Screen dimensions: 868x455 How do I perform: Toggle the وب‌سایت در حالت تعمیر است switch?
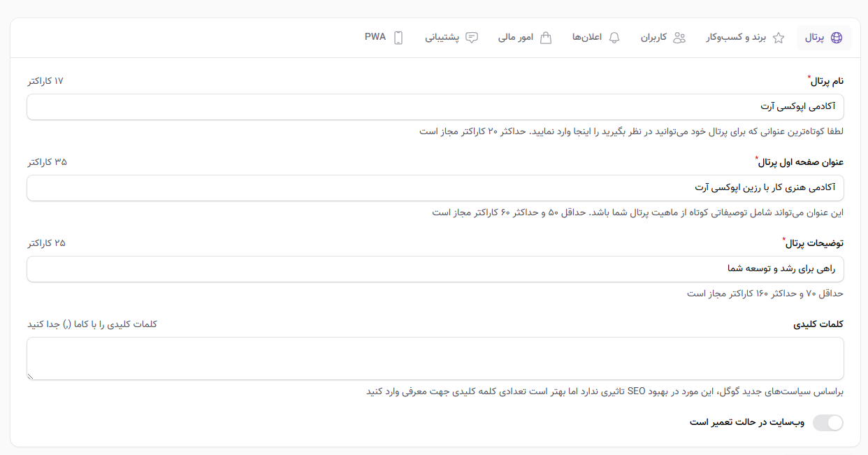[x=827, y=423]
